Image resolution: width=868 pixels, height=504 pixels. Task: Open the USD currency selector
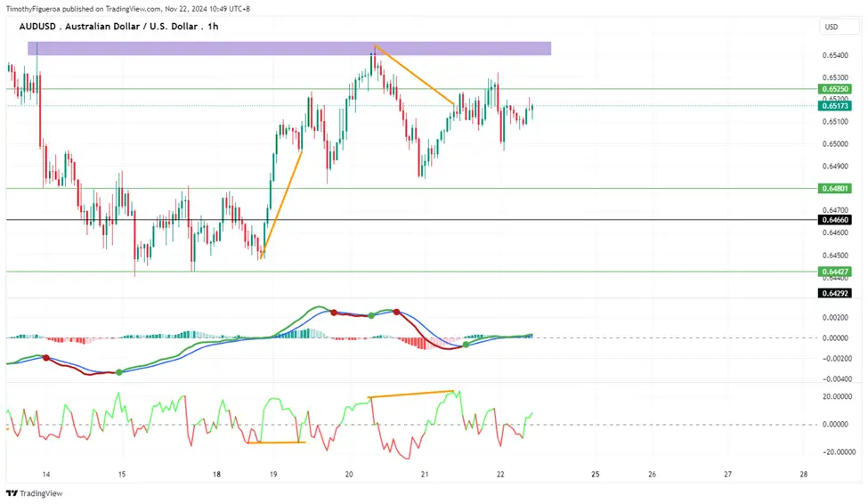point(839,27)
